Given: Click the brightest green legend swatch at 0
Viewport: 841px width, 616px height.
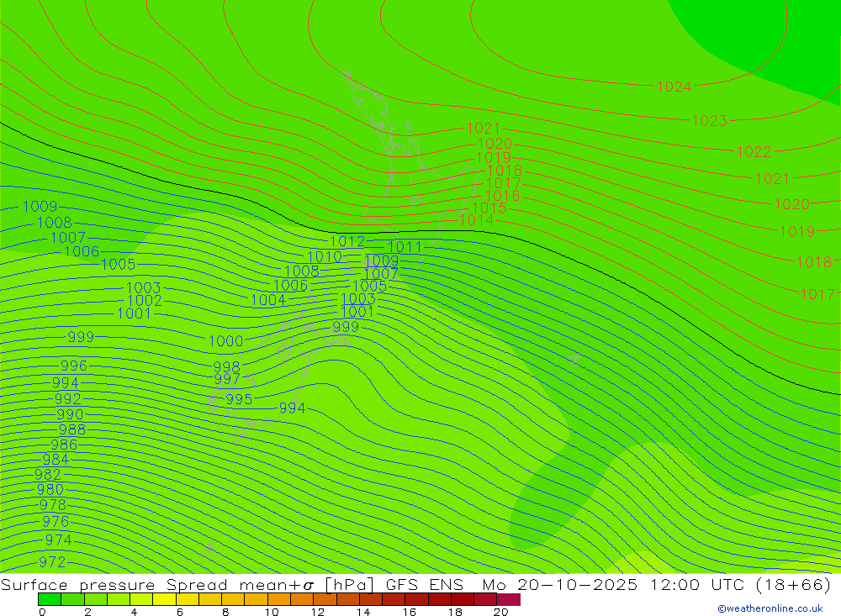Looking at the screenshot, I should click(50, 599).
